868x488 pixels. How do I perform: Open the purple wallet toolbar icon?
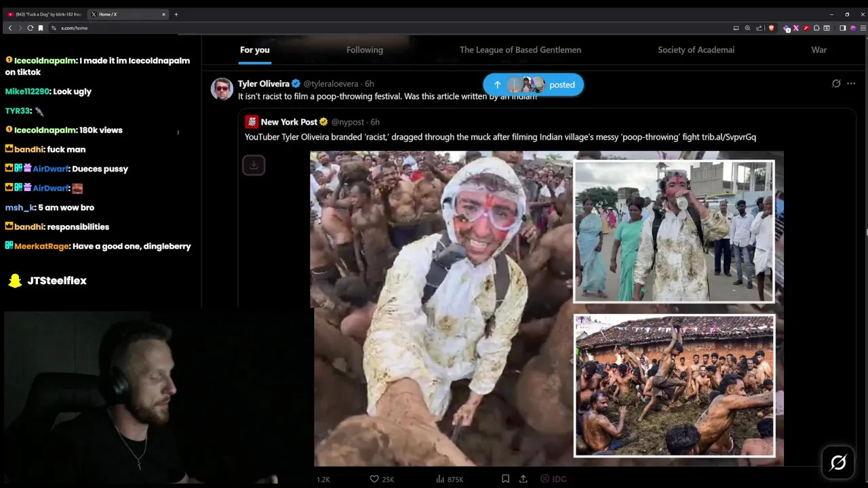[x=853, y=28]
